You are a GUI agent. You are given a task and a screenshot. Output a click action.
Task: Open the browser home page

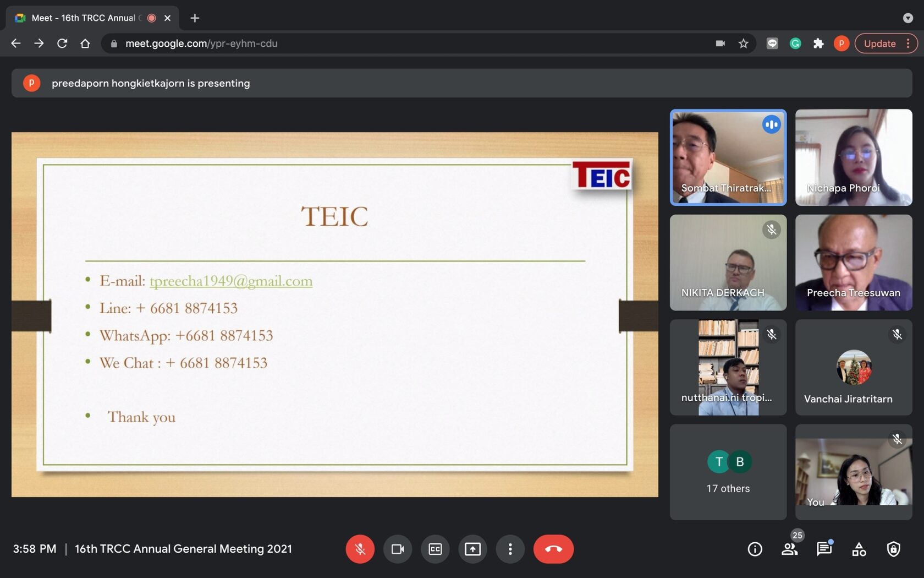click(85, 43)
